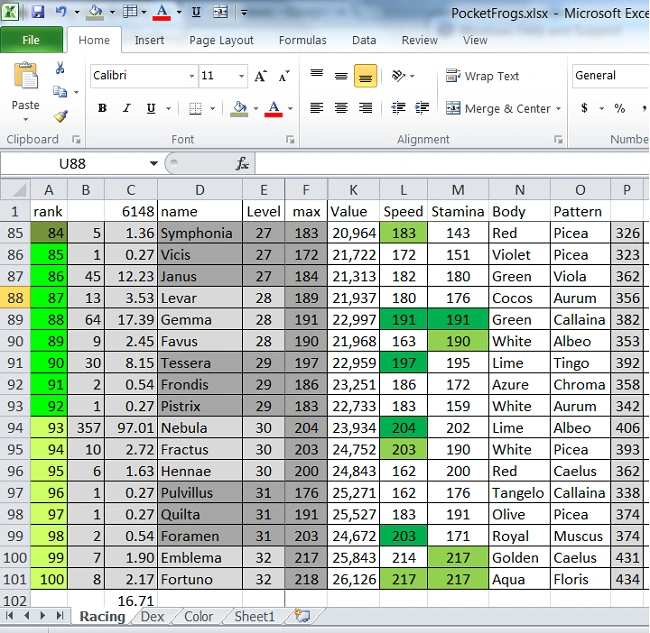Open the Dex sheet tab
This screenshot has height=633, width=650.
[153, 616]
